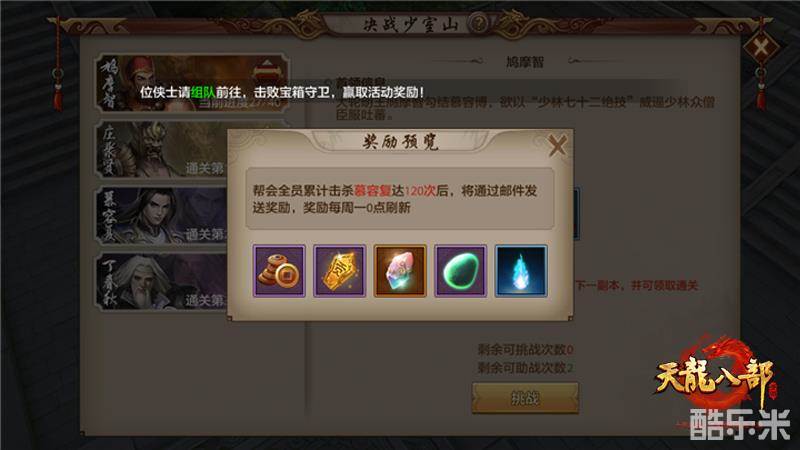Select the 慕容复 boss entry
800x450 pixels.
point(162,216)
